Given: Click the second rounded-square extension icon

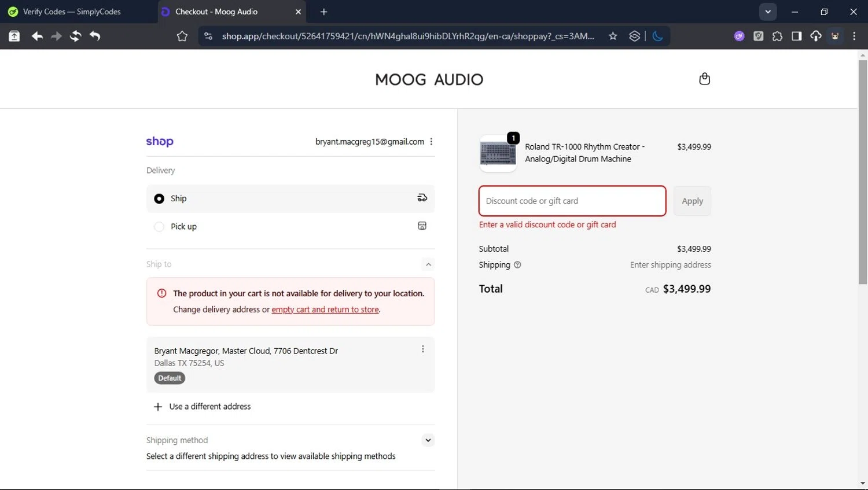Looking at the screenshot, I should [x=758, y=36].
